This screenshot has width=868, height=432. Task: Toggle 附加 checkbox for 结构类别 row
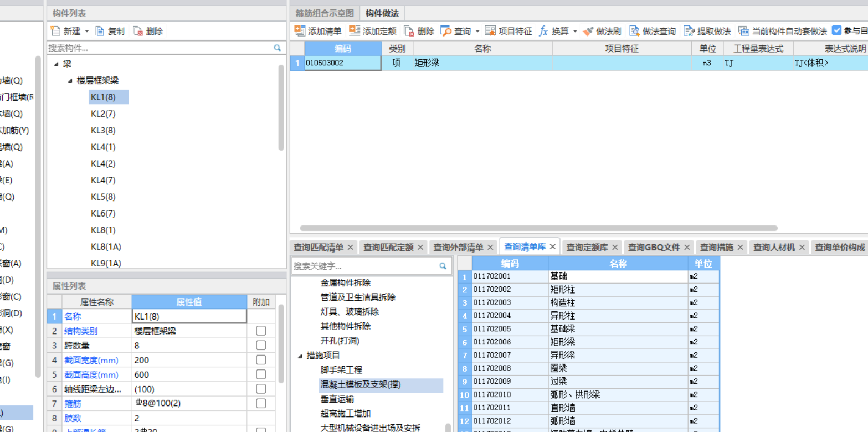click(x=261, y=331)
